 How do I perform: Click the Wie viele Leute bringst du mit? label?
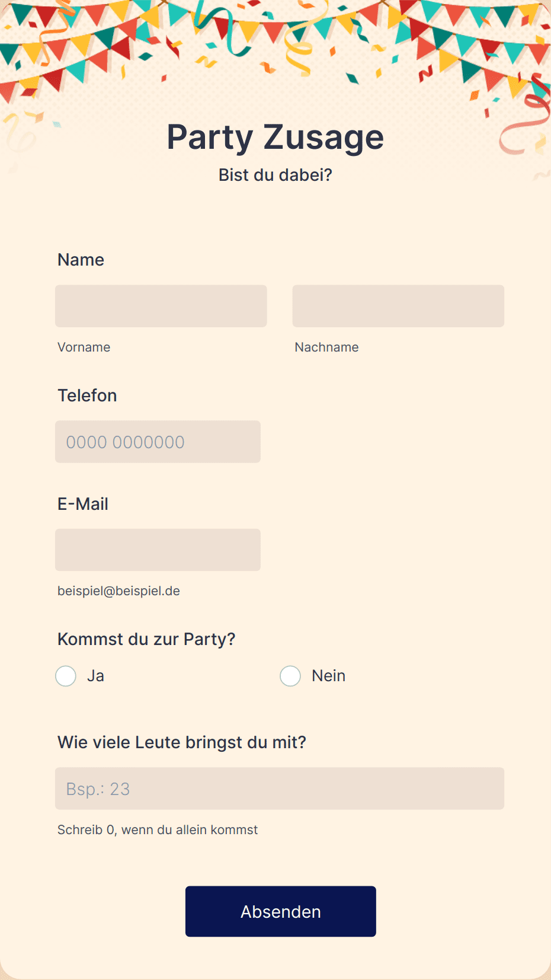(x=182, y=742)
